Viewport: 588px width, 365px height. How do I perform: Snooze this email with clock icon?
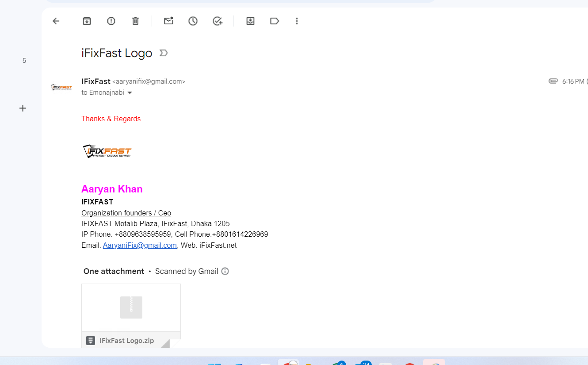click(193, 21)
